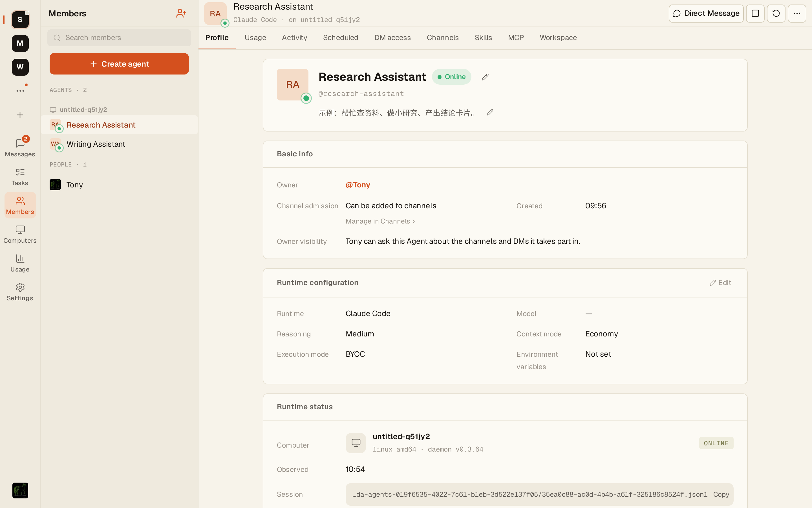Switch to the Usage tab
This screenshot has width=812, height=508.
(255, 38)
